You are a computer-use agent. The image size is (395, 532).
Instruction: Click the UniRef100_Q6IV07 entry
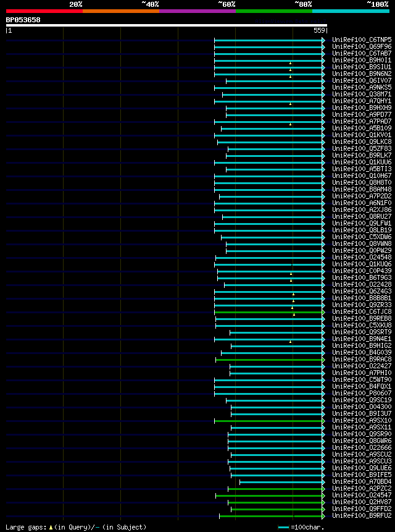click(362, 80)
